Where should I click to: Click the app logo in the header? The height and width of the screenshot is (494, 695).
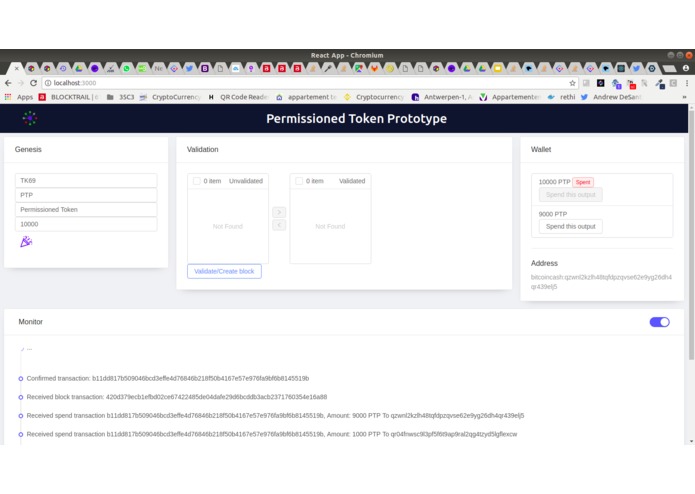pyautogui.click(x=30, y=118)
